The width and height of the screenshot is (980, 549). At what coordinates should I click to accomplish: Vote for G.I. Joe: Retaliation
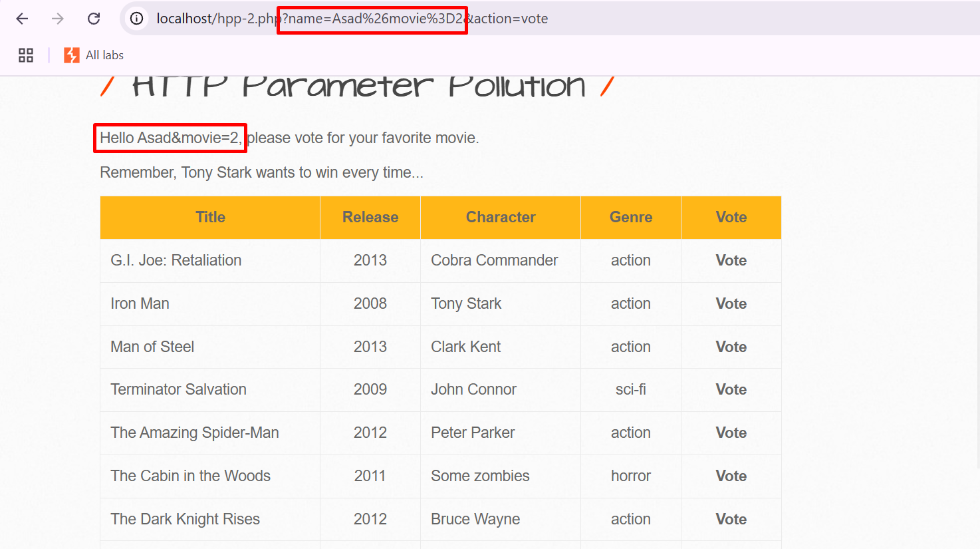click(x=731, y=260)
